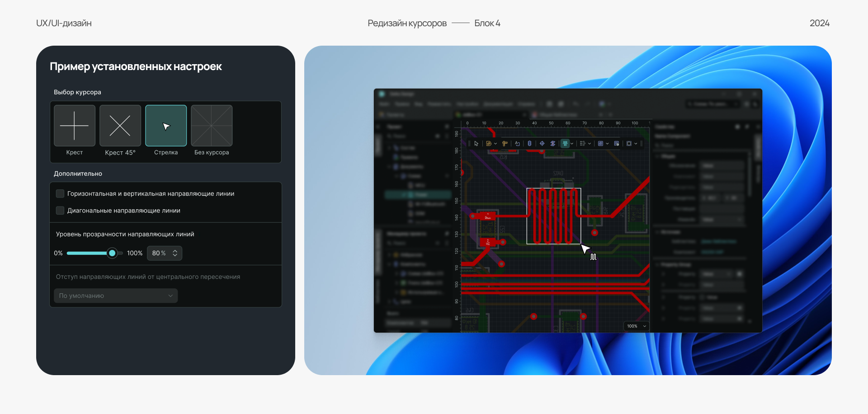Click the transparency slider handle at 80%
Viewport: 868px width, 414px height.
point(112,253)
